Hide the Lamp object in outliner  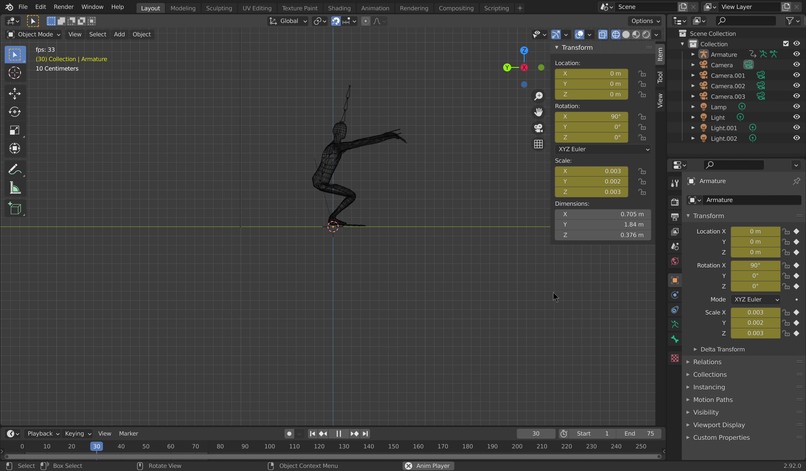796,107
